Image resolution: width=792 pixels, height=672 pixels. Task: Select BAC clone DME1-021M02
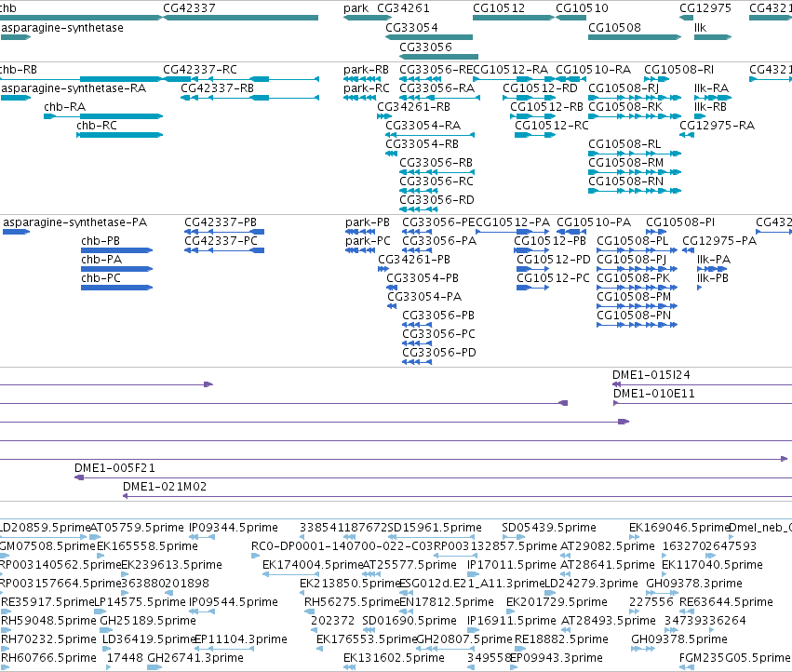click(165, 487)
